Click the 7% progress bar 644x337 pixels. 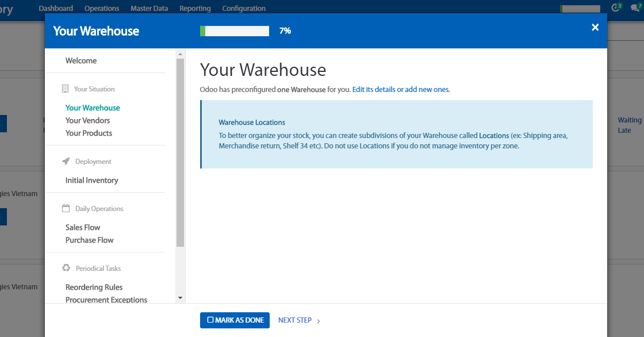click(234, 31)
